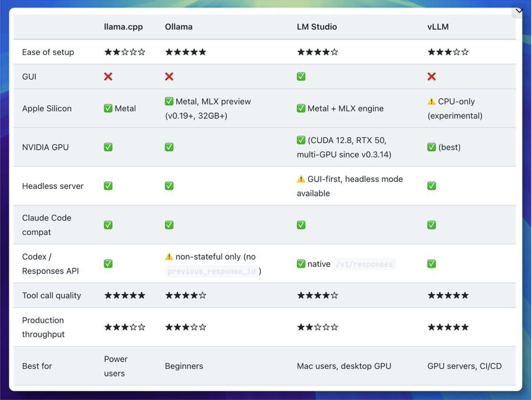Click the green check beside Metal + MLX engine
Screen dimensions: 532x400
pos(301,108)
